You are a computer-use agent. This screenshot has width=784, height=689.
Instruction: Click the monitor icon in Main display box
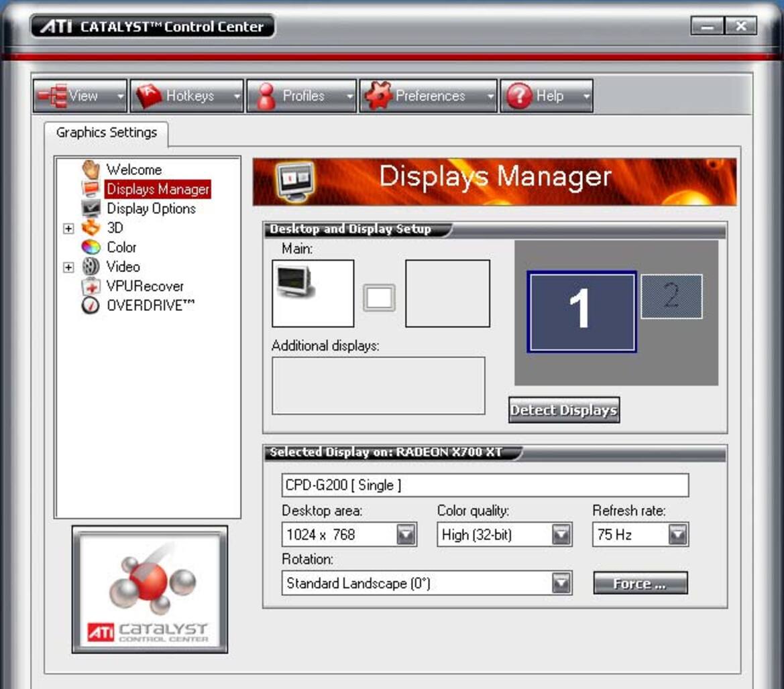(296, 281)
